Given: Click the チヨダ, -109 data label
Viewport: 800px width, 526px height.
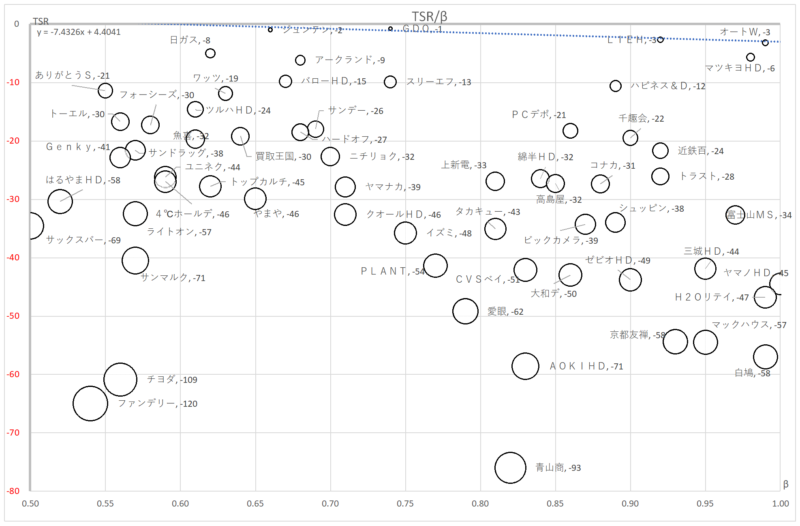Looking at the screenshot, I should [x=172, y=380].
